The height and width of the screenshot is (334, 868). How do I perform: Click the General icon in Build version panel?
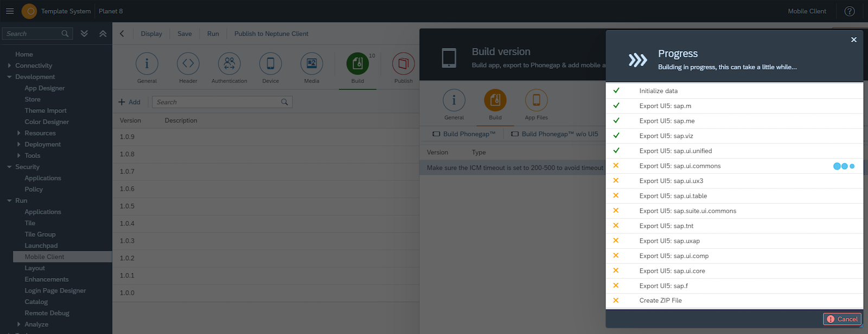(x=454, y=100)
